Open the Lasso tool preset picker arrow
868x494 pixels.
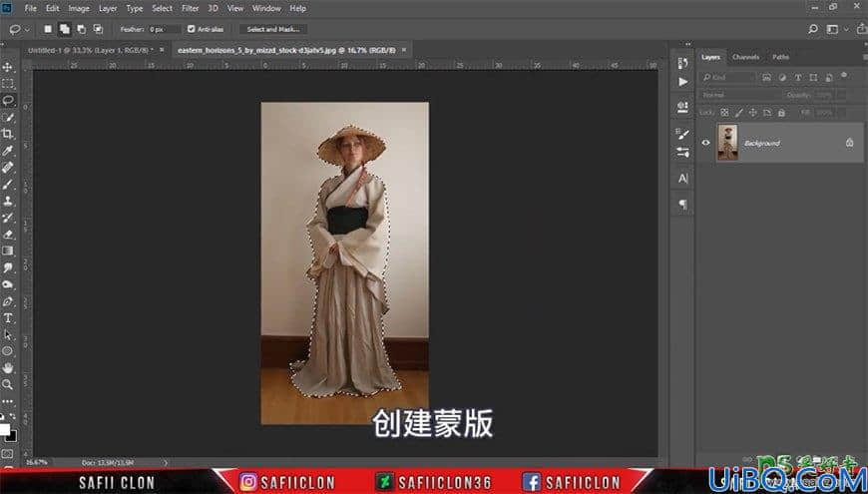pos(28,29)
